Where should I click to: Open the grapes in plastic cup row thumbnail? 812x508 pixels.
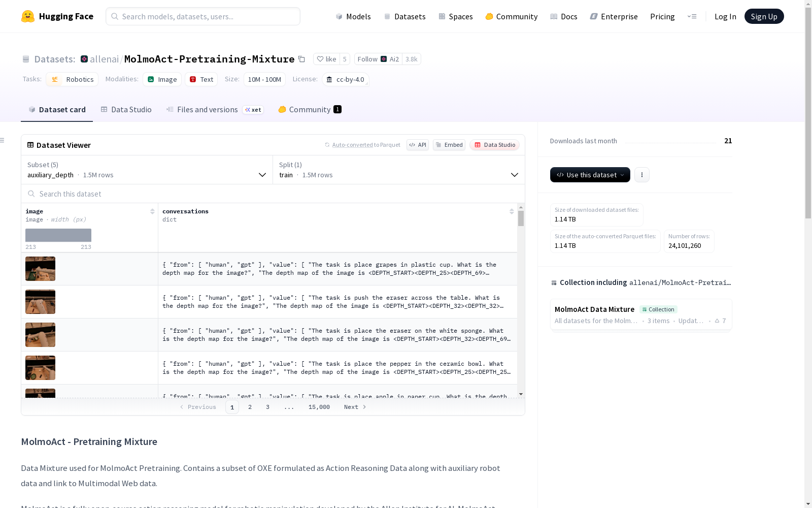pos(41,269)
